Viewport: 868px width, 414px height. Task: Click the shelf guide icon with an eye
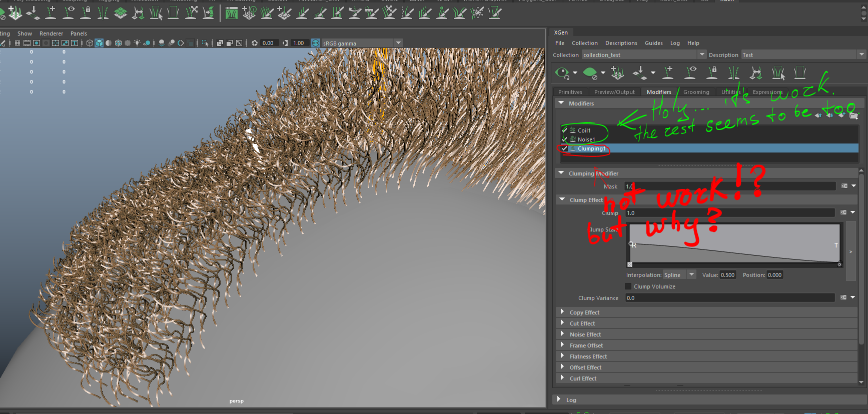click(68, 13)
